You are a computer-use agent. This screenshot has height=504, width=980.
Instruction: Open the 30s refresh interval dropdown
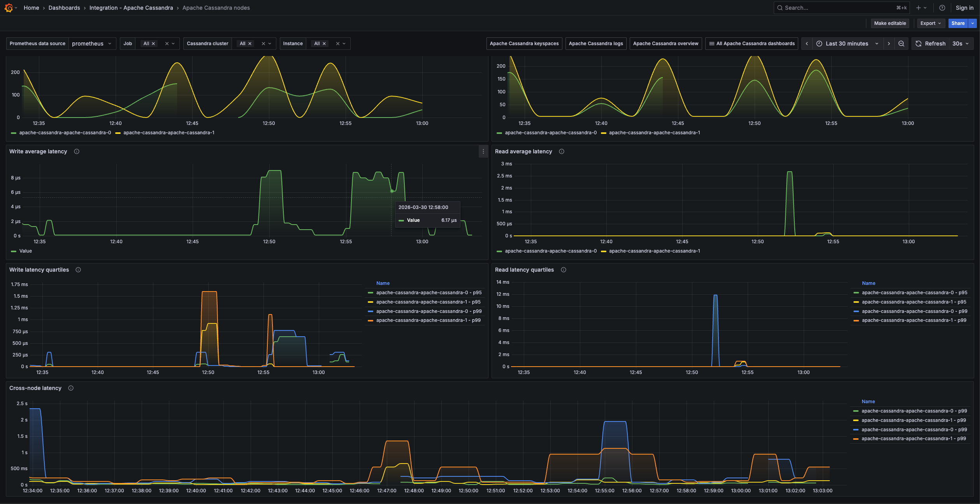pos(960,44)
